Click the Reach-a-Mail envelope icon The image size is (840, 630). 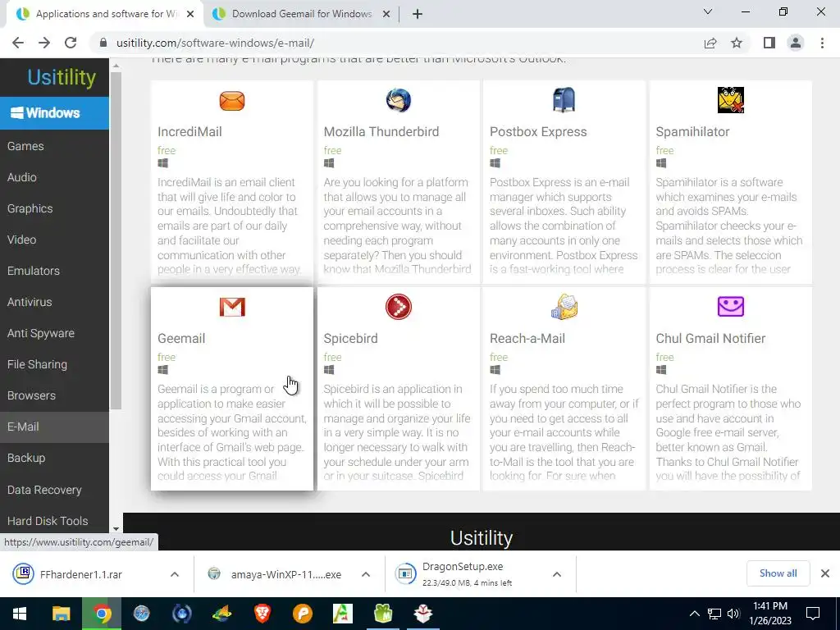[564, 307]
